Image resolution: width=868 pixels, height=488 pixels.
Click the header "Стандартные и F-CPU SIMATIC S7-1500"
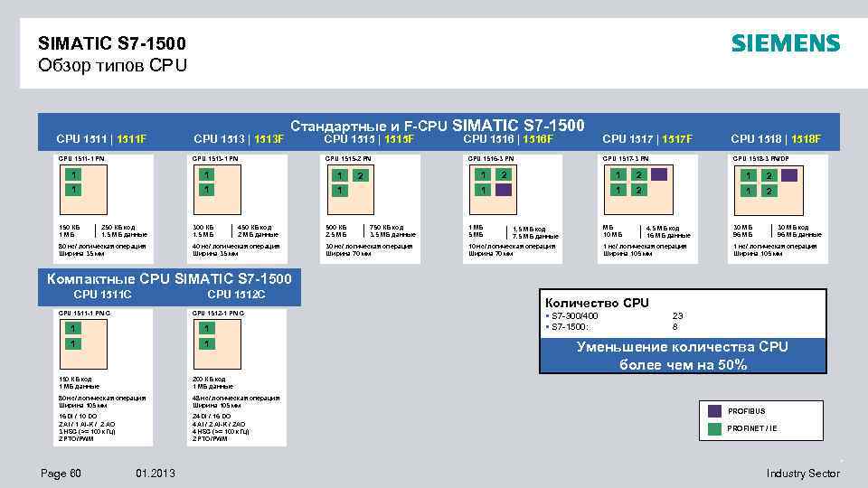click(438, 125)
